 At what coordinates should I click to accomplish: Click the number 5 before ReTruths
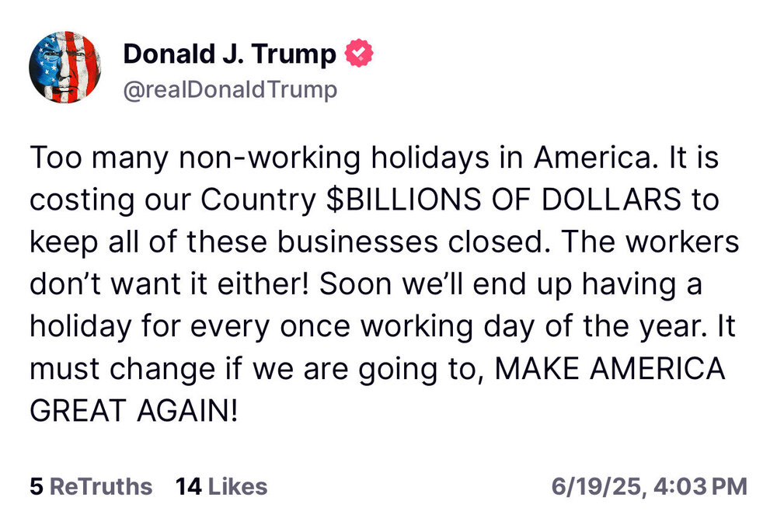[x=37, y=487]
